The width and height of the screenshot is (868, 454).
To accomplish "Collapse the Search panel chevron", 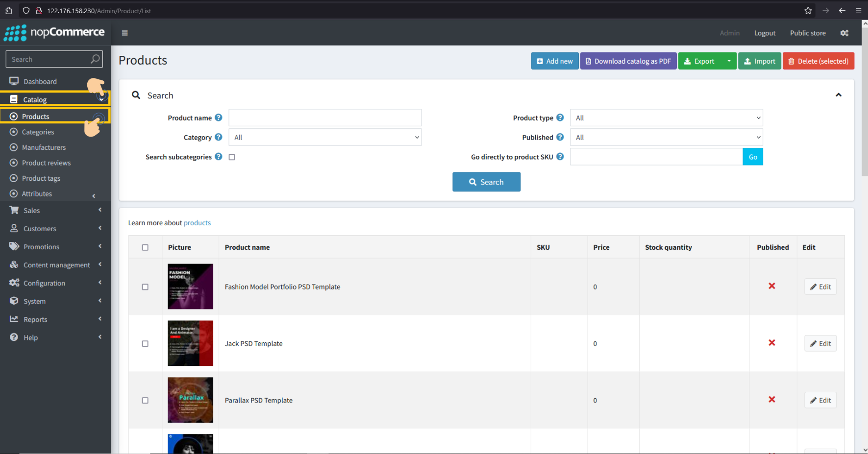I will pos(839,95).
